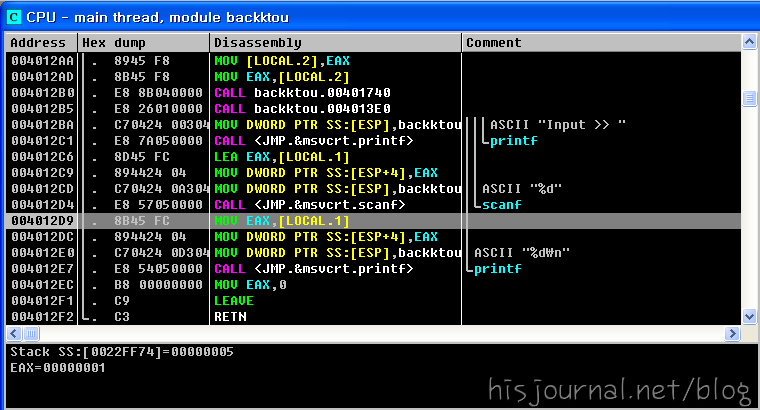Click the MOV [LOCAL.2],EAX instruction
Image resolution: width=760 pixels, height=410 pixels.
282,61
